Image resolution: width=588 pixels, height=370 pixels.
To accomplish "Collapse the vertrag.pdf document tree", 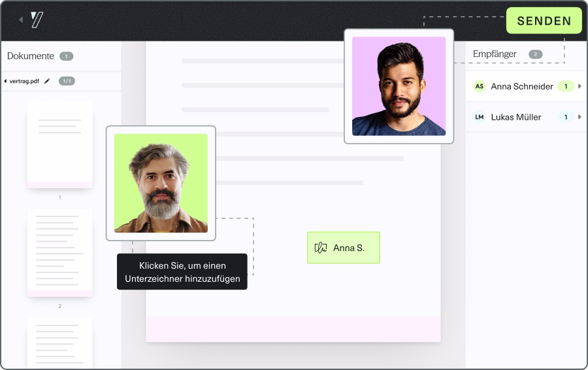I will 5,81.
